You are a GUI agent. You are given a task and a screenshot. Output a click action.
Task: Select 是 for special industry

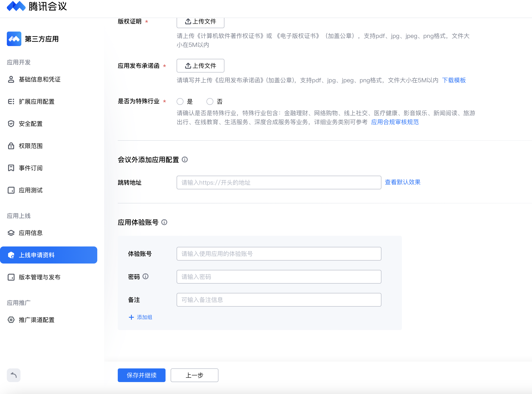(x=180, y=102)
